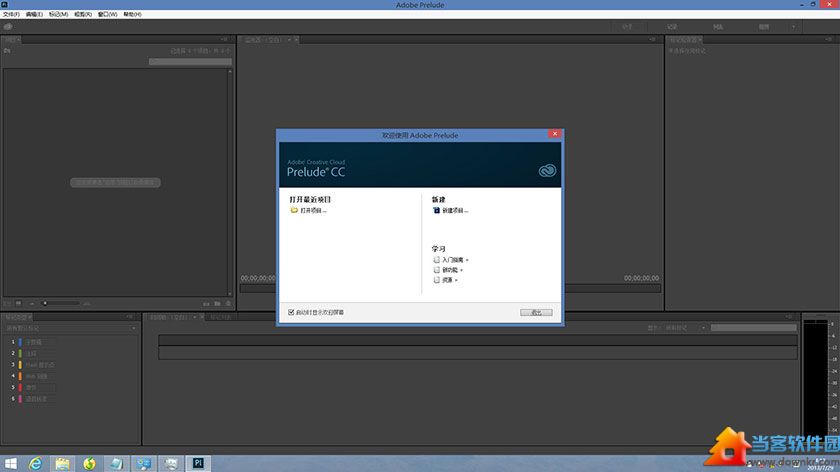The image size is (840, 472).
Task: Close the welcome dialog with red X
Action: (554, 134)
